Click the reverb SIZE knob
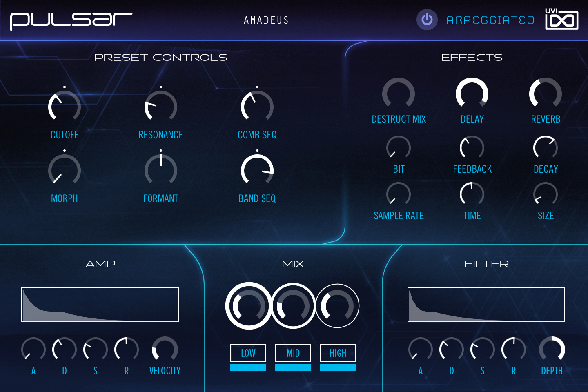The image size is (588, 392). [x=546, y=194]
